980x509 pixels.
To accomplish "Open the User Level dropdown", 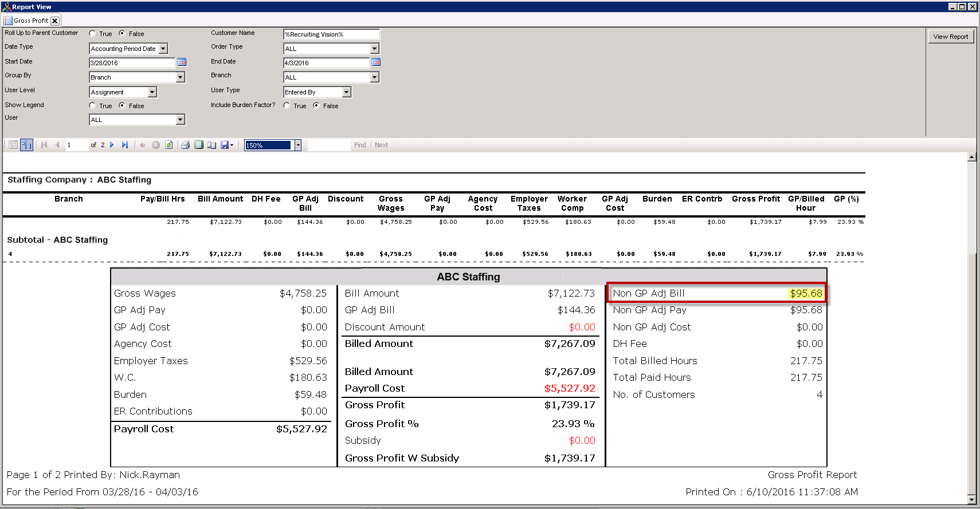I will point(152,92).
